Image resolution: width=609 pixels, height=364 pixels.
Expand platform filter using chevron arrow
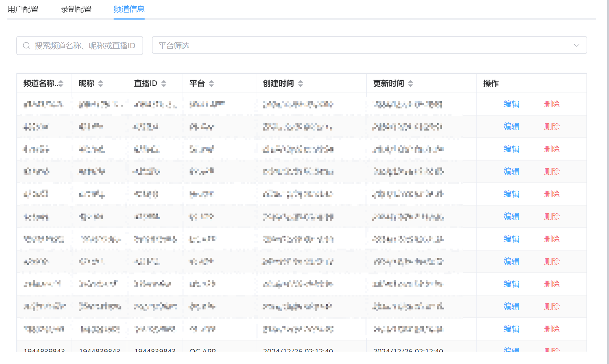click(577, 45)
